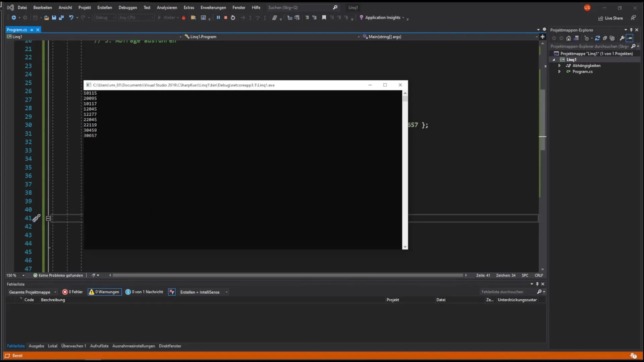Open the Any CPU platform dropdown
The height and width of the screenshot is (362, 644).
pyautogui.click(x=136, y=18)
